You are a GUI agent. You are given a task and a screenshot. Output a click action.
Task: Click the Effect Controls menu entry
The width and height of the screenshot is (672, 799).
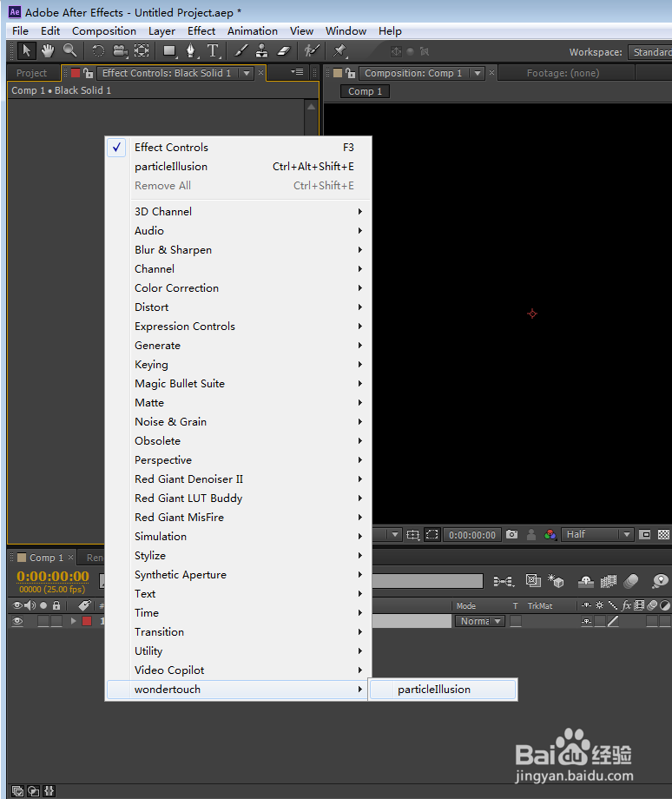(239, 148)
